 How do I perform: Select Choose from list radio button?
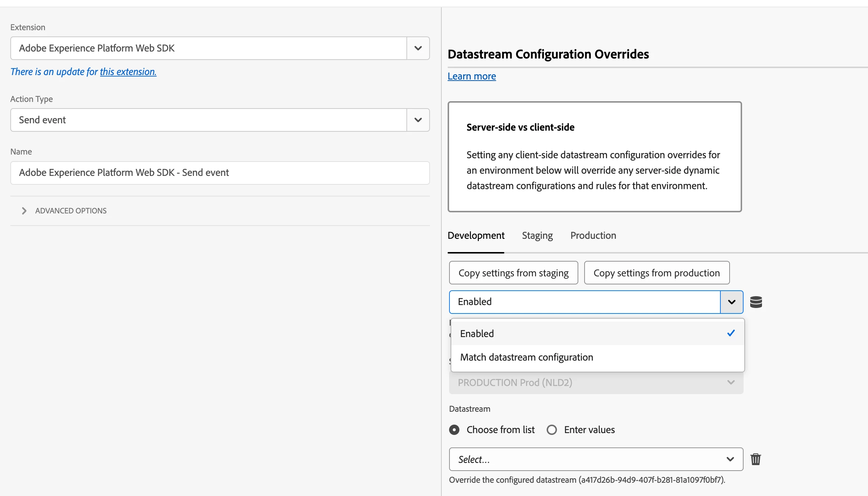pyautogui.click(x=454, y=430)
